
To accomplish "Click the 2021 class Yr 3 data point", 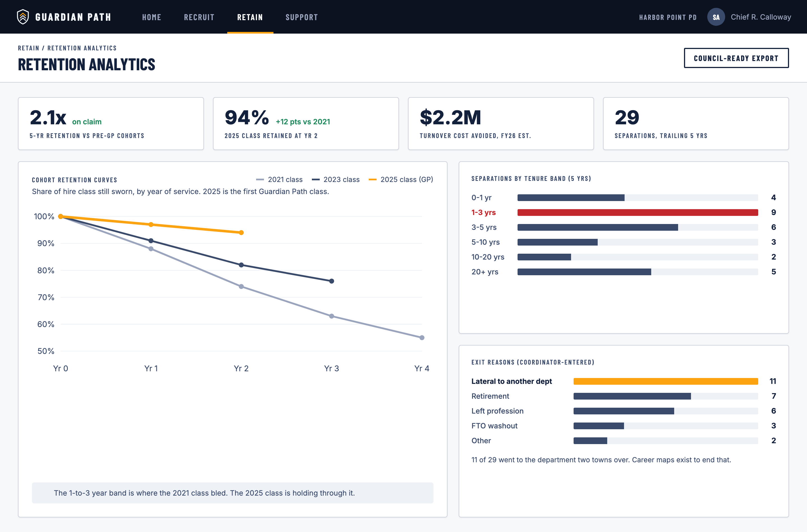I will click(x=331, y=316).
